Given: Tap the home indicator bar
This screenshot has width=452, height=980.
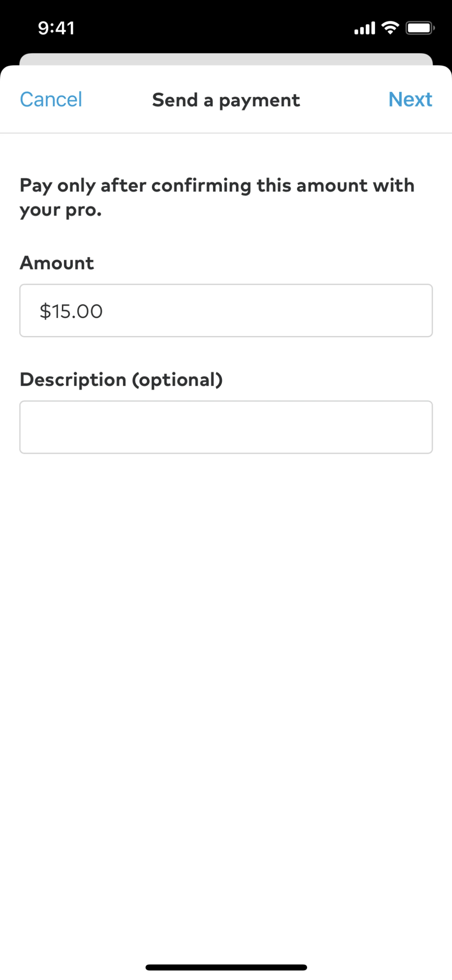Looking at the screenshot, I should click(x=226, y=967).
